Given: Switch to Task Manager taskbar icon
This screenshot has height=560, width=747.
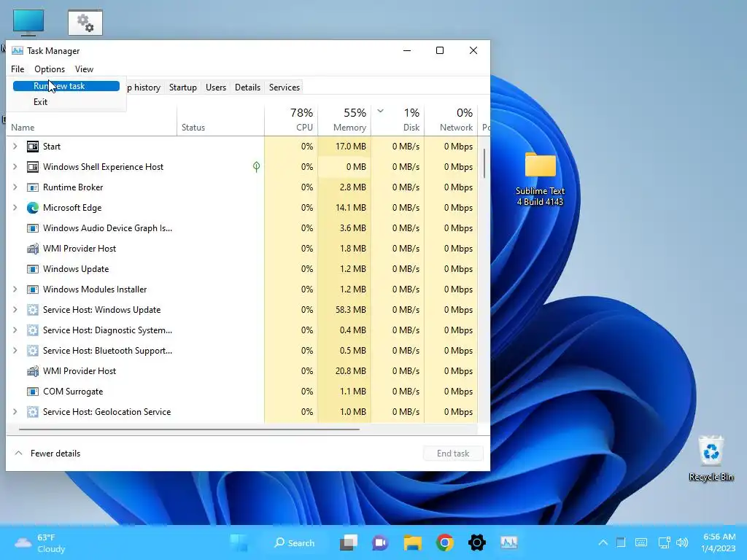Looking at the screenshot, I should (x=508, y=542).
